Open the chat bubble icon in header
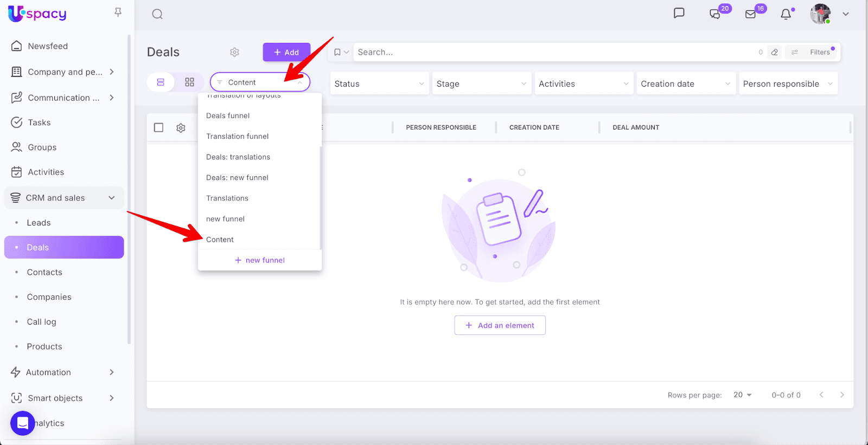This screenshot has width=868, height=445. tap(679, 14)
